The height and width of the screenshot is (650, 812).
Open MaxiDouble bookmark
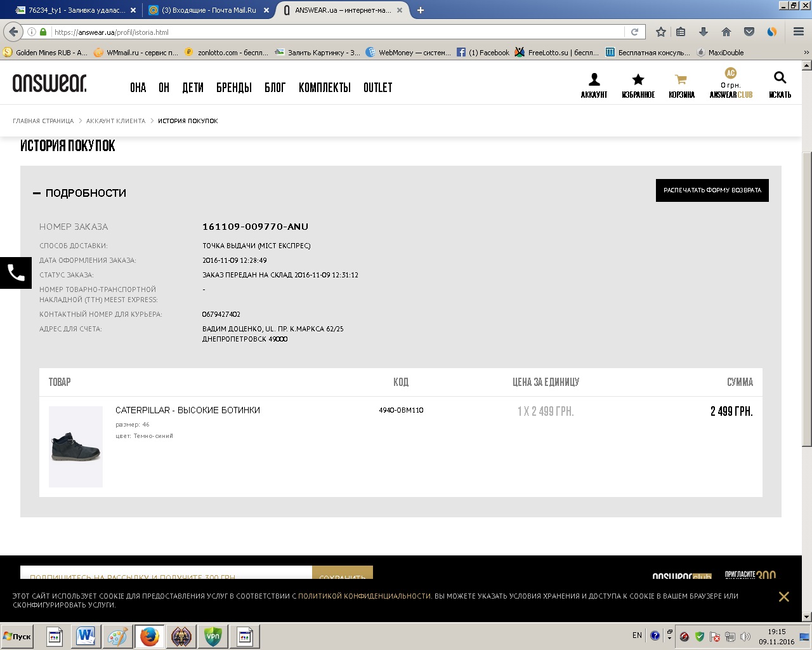(720, 53)
